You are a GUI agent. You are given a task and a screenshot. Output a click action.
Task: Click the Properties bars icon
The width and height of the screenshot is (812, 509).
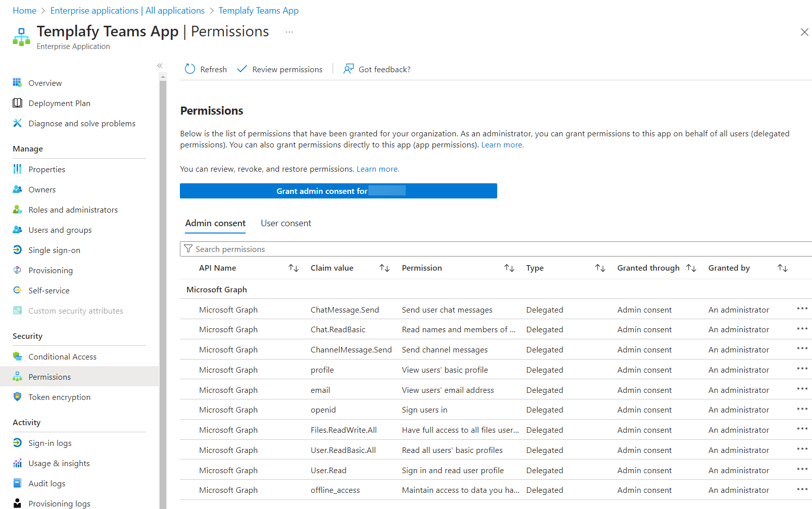click(17, 169)
